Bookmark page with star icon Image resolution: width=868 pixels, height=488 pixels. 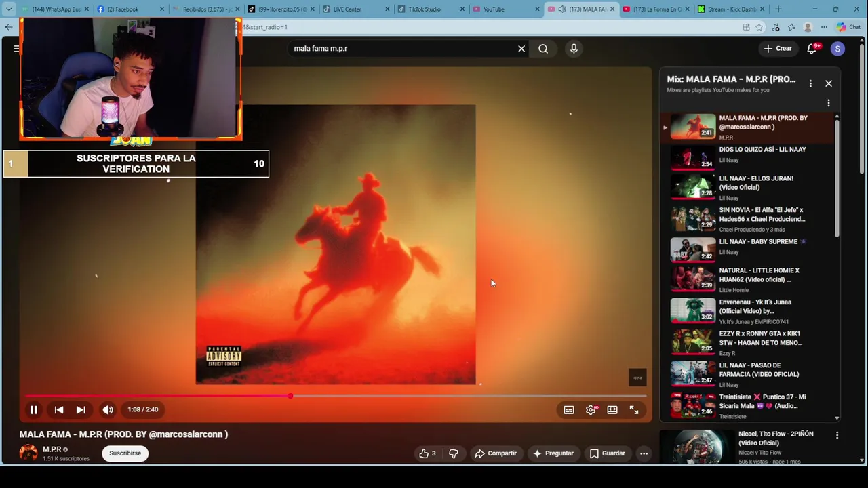pyautogui.click(x=759, y=27)
